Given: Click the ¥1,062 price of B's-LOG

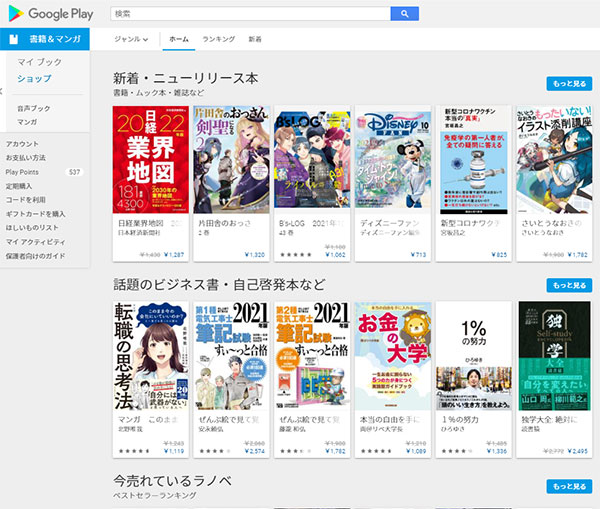Looking at the screenshot, I should point(335,254).
